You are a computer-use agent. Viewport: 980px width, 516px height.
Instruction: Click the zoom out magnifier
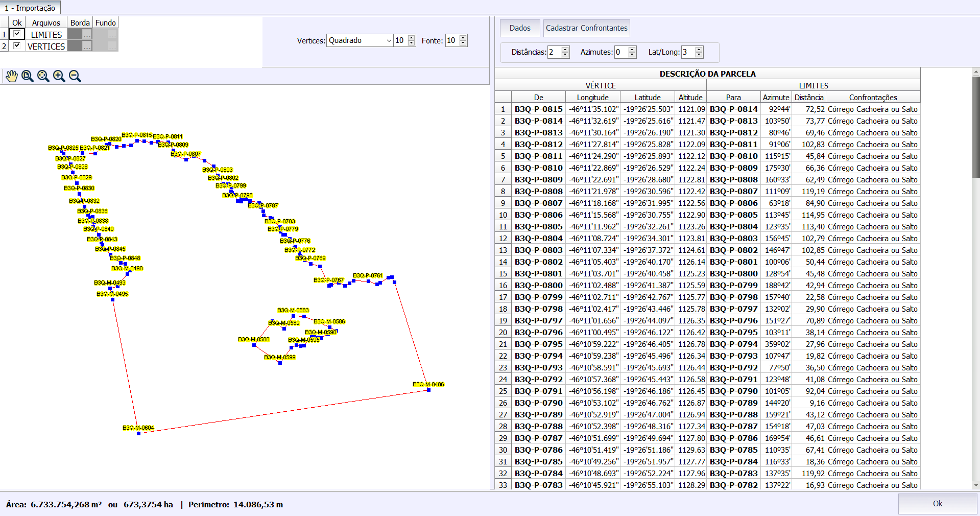[x=75, y=76]
